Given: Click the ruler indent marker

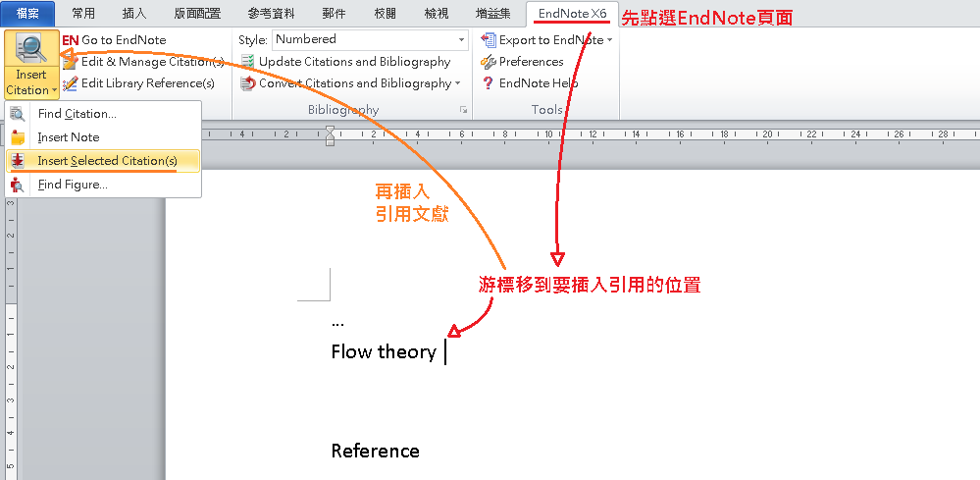Looking at the screenshot, I should (x=330, y=135).
